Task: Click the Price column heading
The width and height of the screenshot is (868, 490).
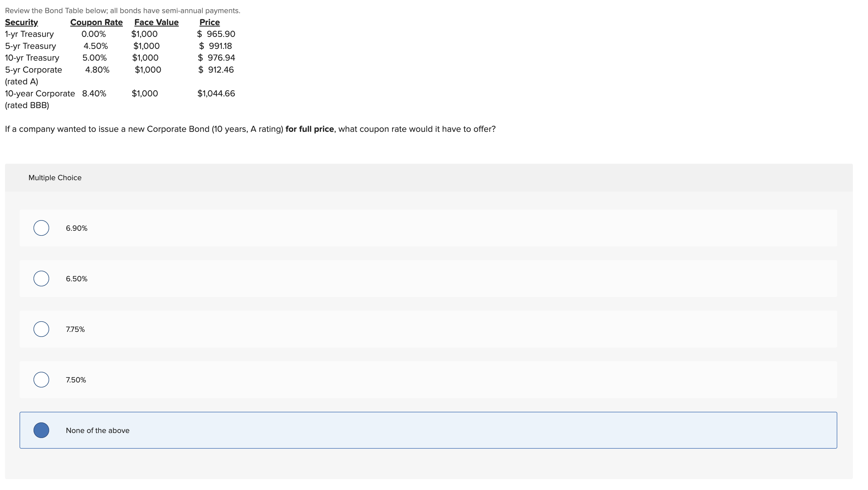Action: click(x=209, y=22)
